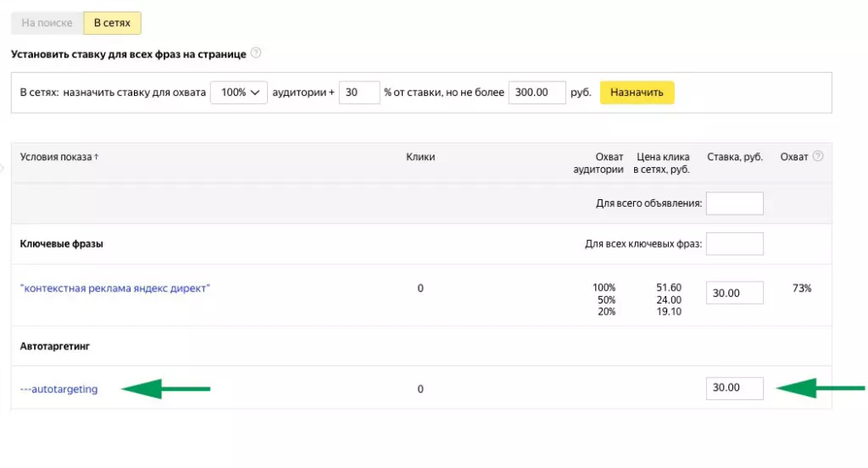
Task: Focus the 'Для всего объявления' bid field
Action: tap(735, 203)
